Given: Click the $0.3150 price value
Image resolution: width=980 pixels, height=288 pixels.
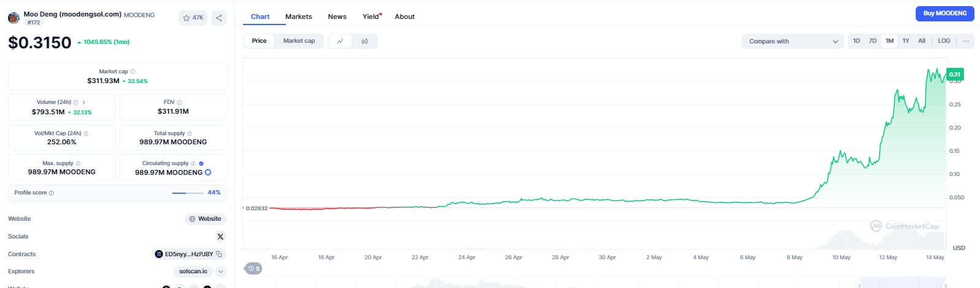Looking at the screenshot, I should point(40,43).
